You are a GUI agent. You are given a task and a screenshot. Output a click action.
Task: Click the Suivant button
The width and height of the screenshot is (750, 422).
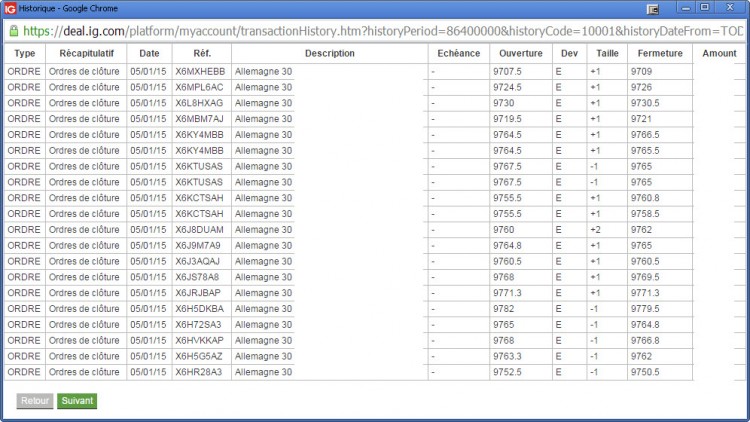77,401
